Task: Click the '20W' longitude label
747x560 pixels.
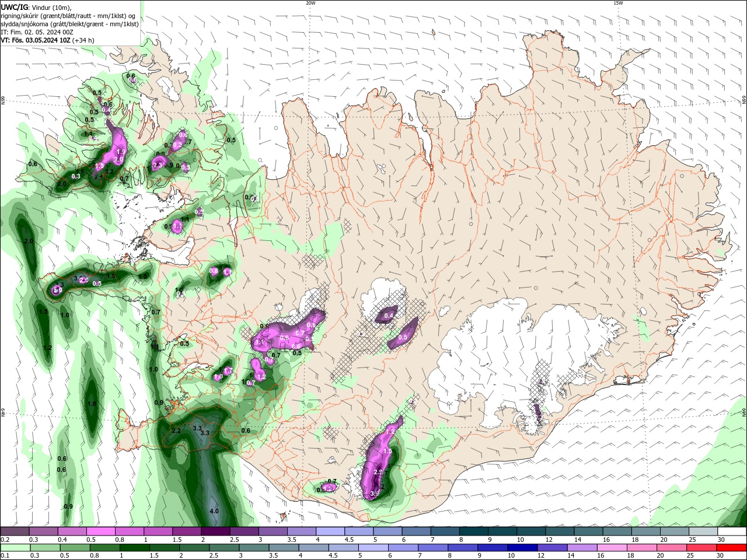Action: [x=310, y=3]
